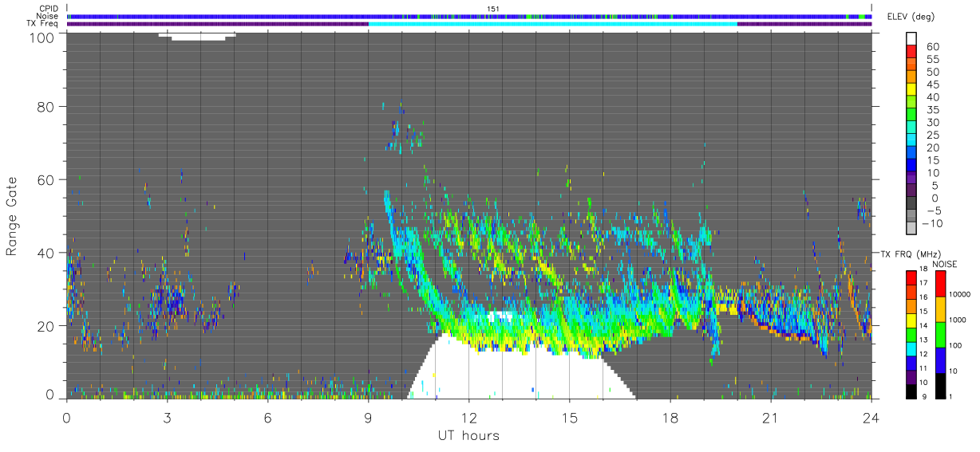The height and width of the screenshot is (452, 980).
Task: Click the 'CPID' label
Action: (49, 8)
